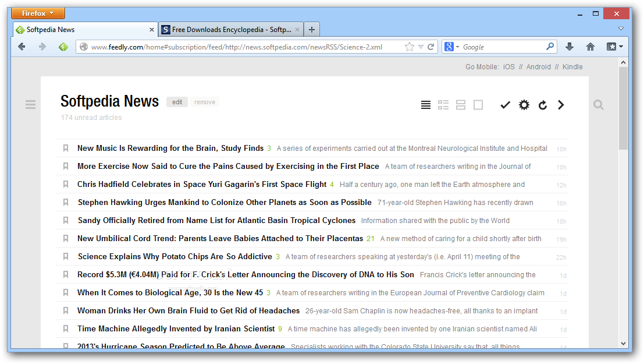Save Woman Drinks Brain Fluid article bookmark
This screenshot has height=364, width=644.
tap(65, 311)
